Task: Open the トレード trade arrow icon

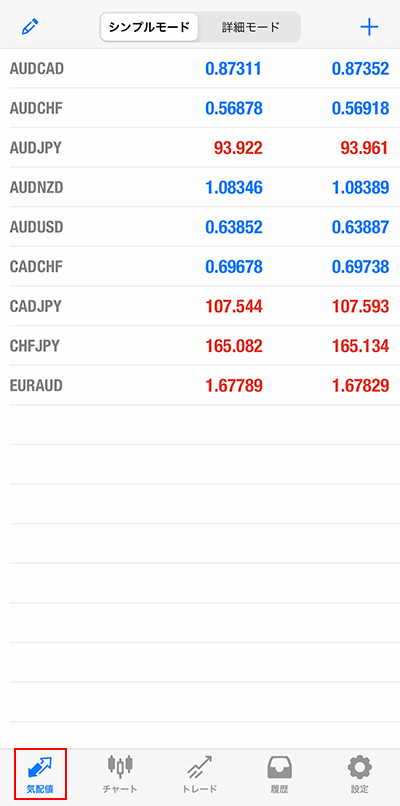Action: [199, 767]
